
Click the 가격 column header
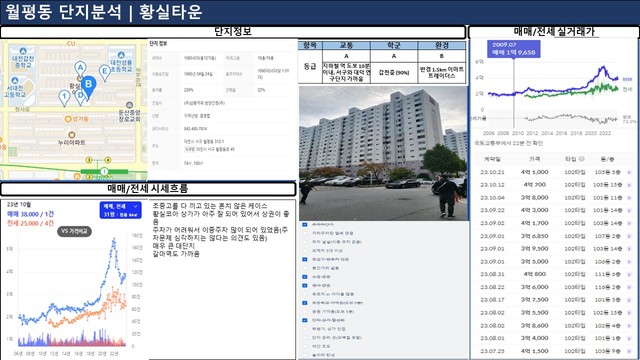point(534,159)
